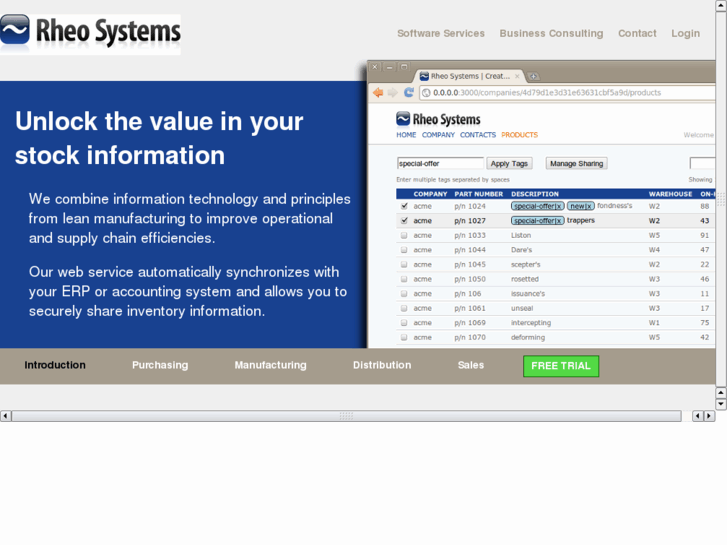Check the checkbox for p/n 1045

pyautogui.click(x=404, y=264)
